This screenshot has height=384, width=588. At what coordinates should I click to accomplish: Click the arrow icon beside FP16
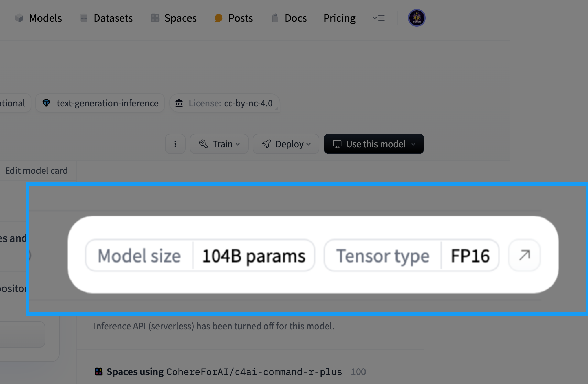[524, 255]
